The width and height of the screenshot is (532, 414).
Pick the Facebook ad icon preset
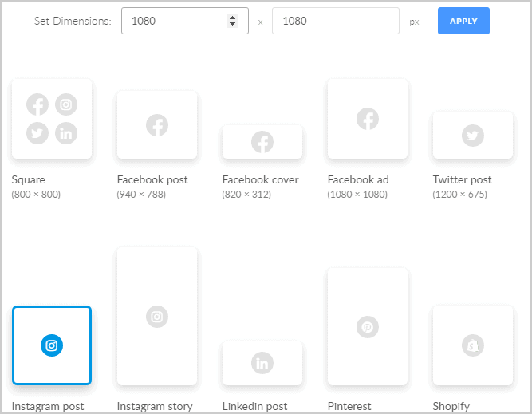[x=367, y=119]
